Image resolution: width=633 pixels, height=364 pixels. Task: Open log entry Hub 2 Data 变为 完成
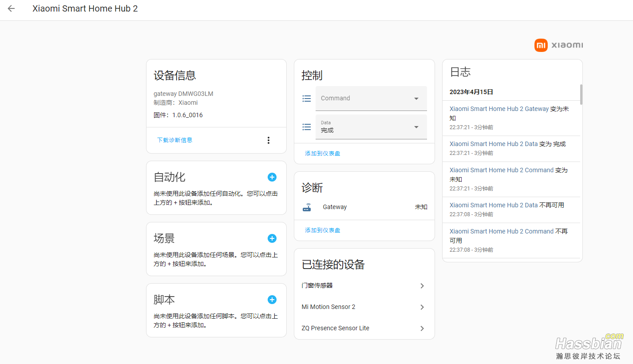click(511, 148)
